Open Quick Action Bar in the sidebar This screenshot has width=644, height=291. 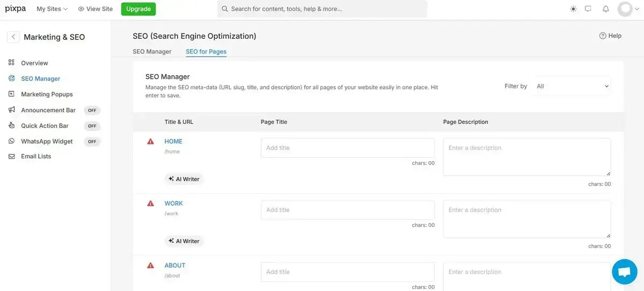coord(45,126)
